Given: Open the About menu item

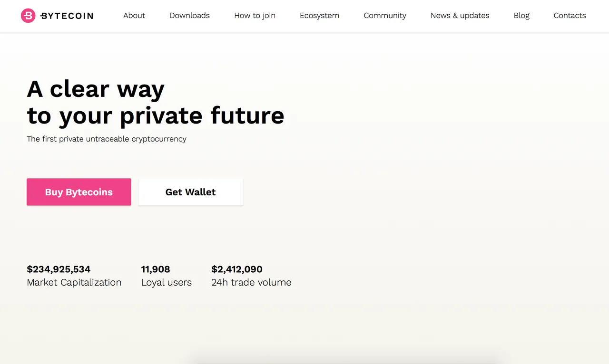Looking at the screenshot, I should point(134,16).
